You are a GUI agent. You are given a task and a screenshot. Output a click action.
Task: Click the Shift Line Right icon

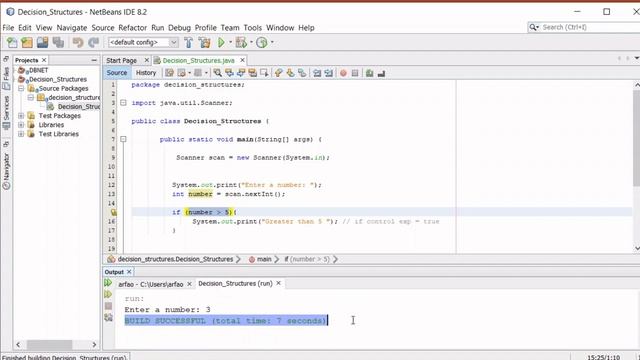[x=329, y=73]
